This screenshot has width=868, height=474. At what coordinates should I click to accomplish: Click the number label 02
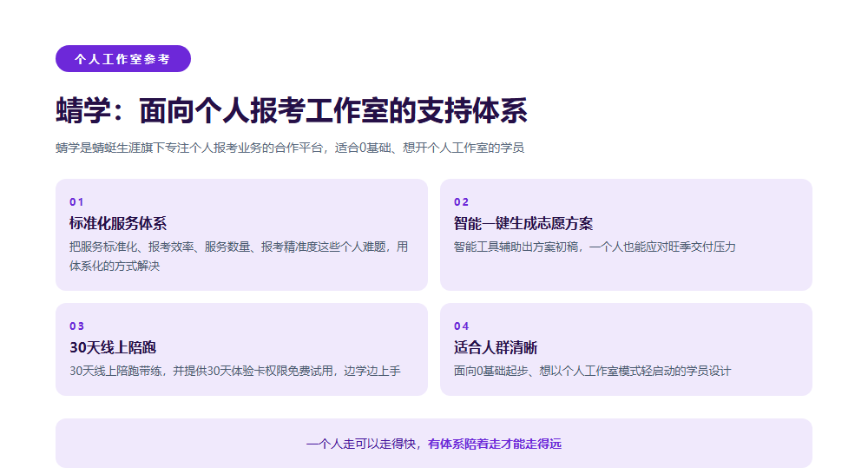[461, 202]
